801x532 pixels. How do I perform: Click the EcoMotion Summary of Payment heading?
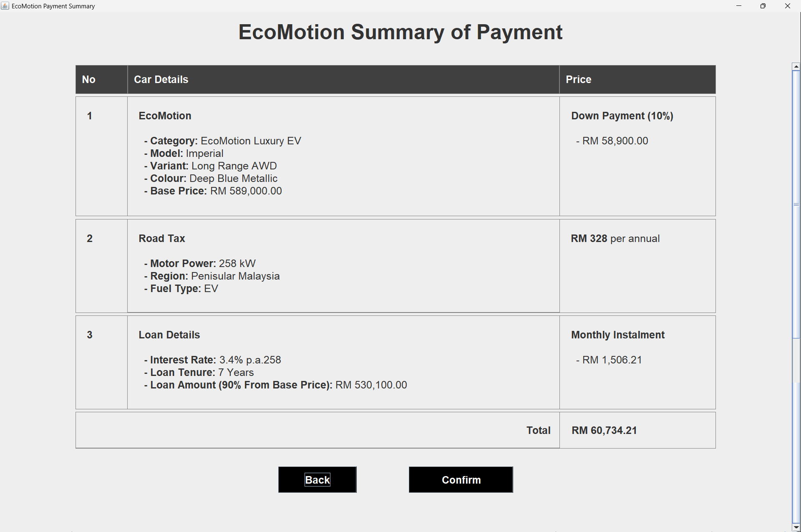click(400, 32)
